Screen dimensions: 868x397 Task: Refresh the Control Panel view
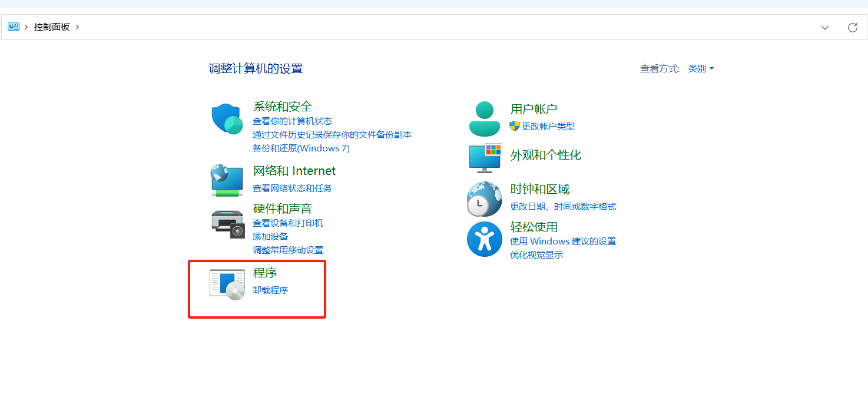click(x=852, y=28)
